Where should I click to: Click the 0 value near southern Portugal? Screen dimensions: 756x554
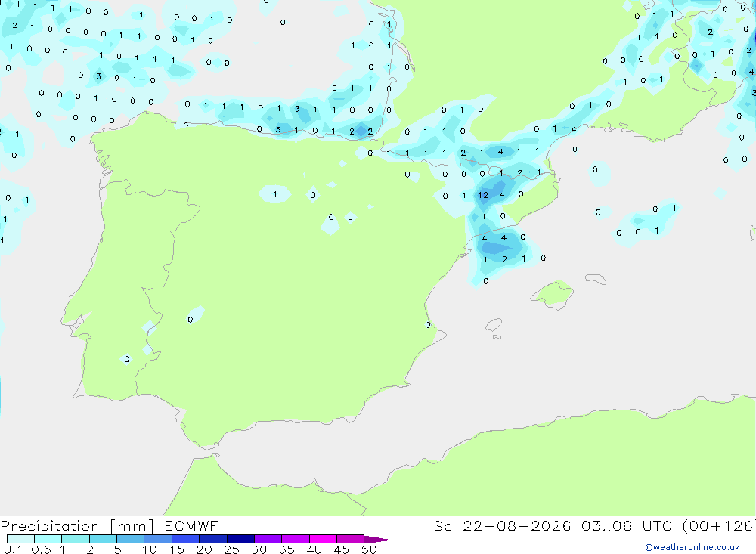[127, 359]
